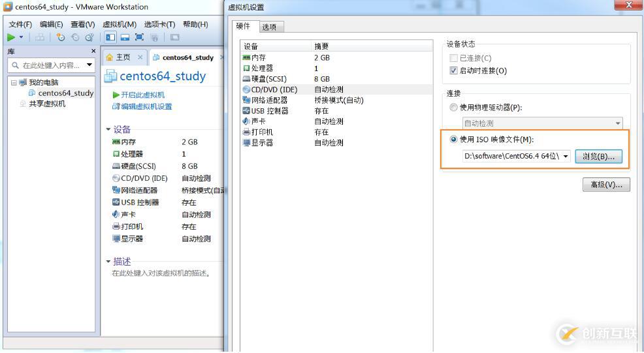
Task: Open the 选项卡(T) menu
Action: click(159, 25)
